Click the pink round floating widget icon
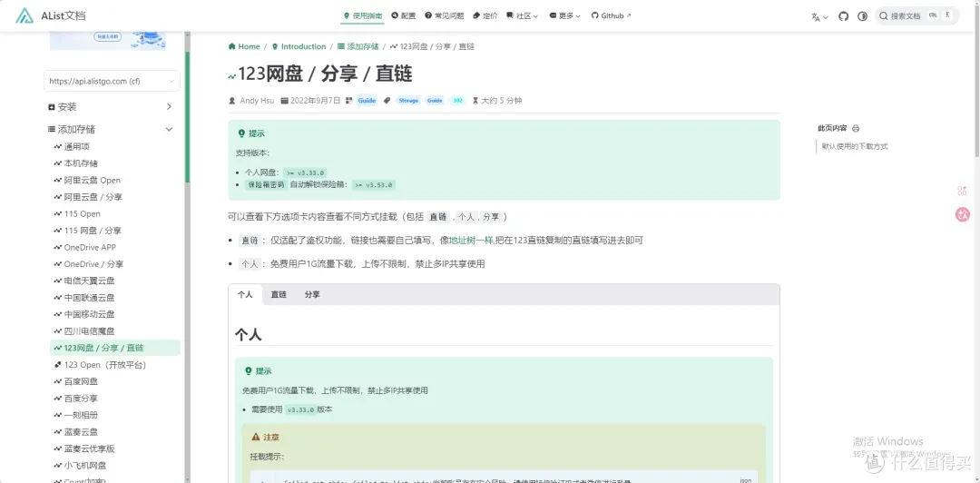Viewport: 980px width, 483px height. [x=963, y=214]
